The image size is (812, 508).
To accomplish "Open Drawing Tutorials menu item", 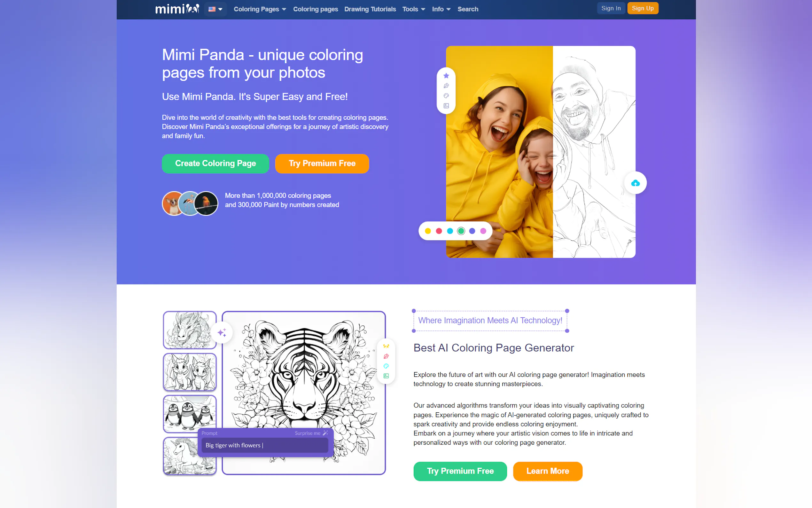I will pyautogui.click(x=370, y=9).
